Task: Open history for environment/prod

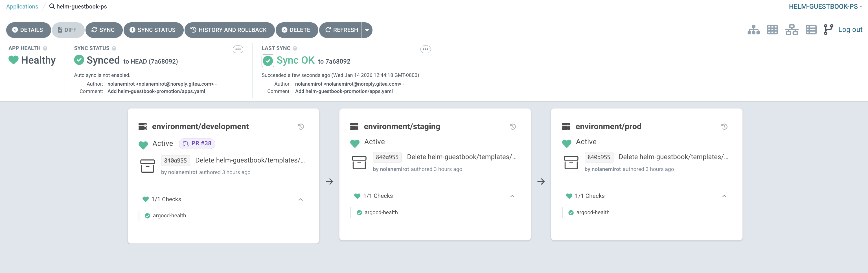Action: point(724,127)
